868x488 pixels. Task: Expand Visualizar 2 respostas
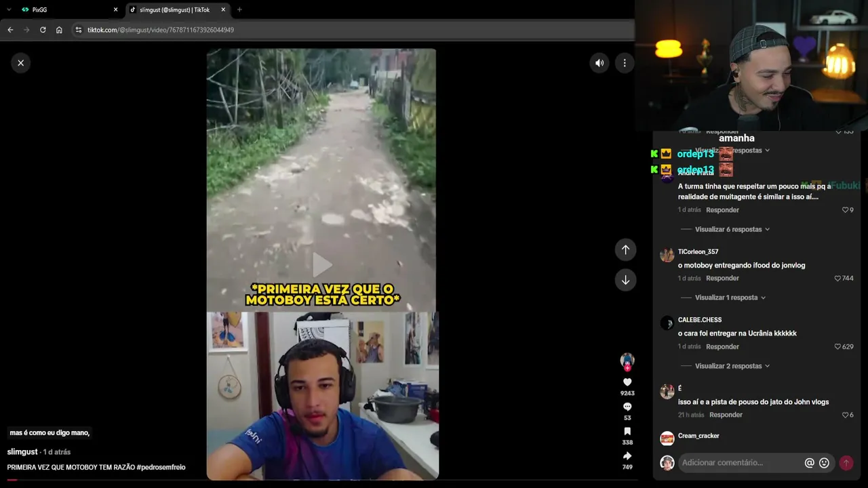(732, 366)
